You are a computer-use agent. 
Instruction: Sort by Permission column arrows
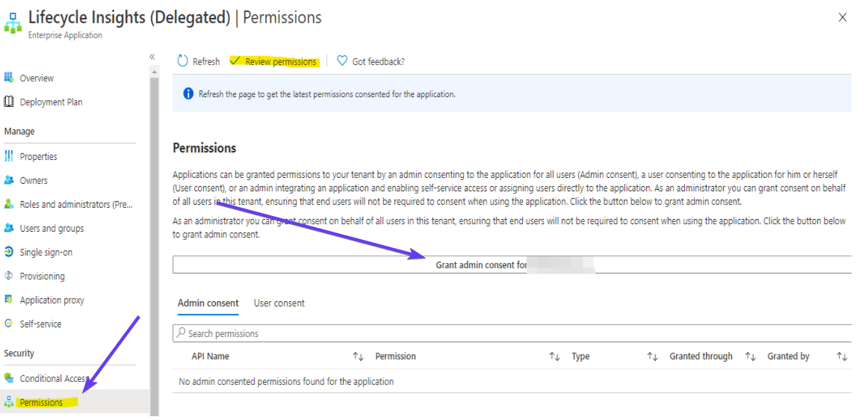[554, 356]
